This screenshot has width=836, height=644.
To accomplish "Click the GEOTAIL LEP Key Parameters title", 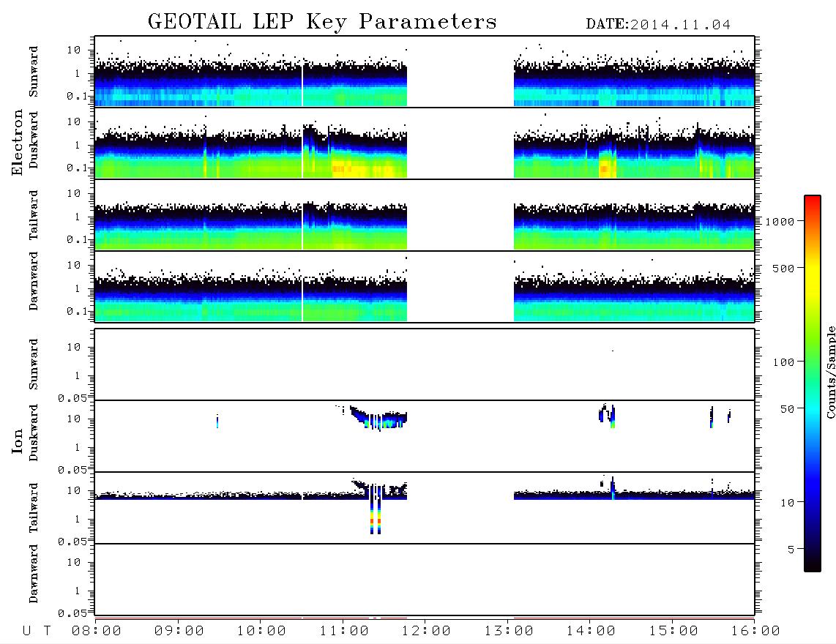I will pyautogui.click(x=322, y=22).
